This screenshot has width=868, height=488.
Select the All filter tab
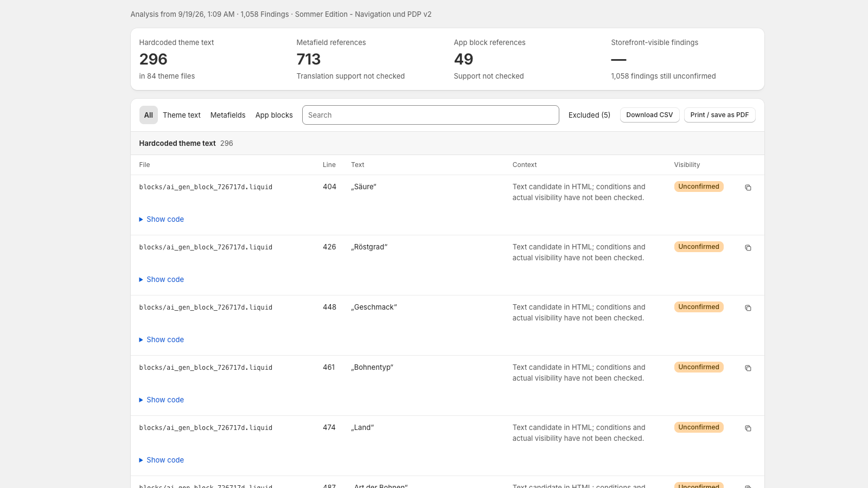coord(149,115)
